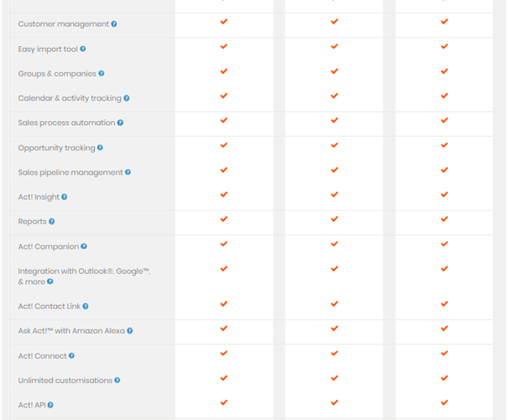Screen dimensions: 508x420
Task: Show Act! Insight info tooltip icon
Action: coord(65,197)
